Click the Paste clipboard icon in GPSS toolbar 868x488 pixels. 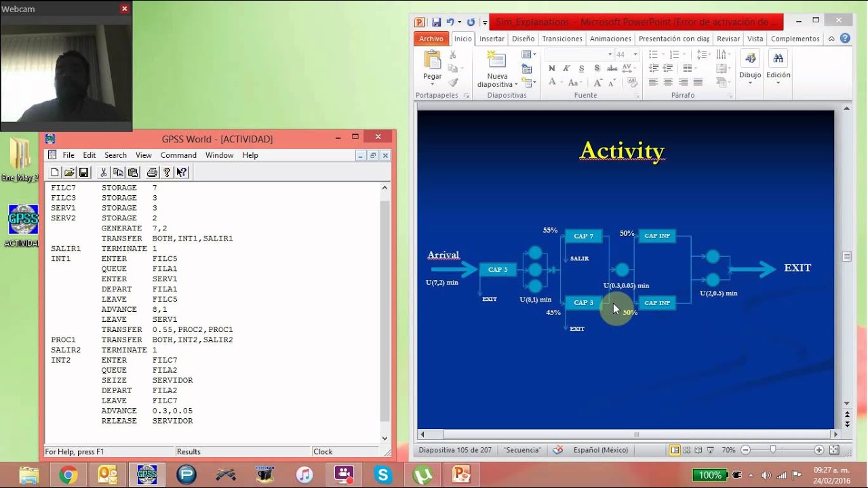133,173
